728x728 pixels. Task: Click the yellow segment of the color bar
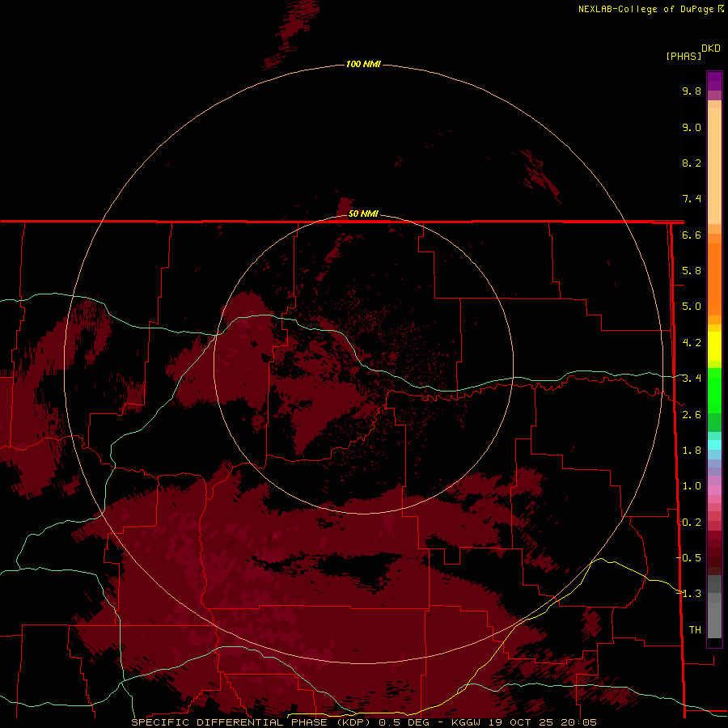point(714,346)
